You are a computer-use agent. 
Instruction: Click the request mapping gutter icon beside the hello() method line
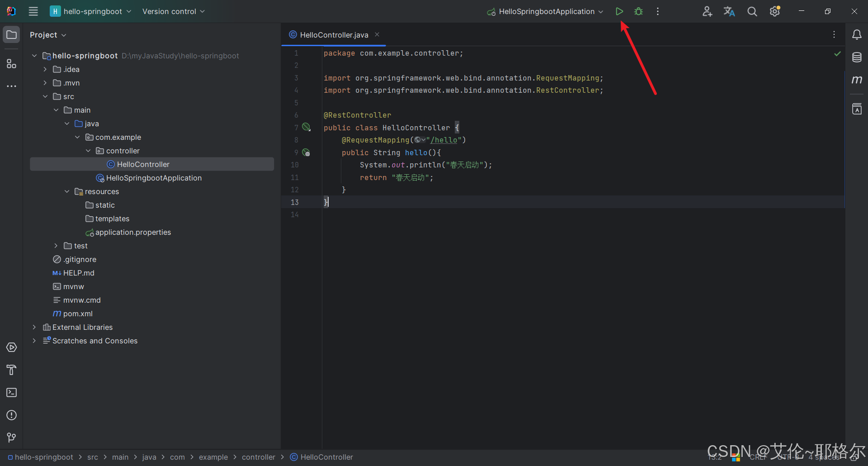[x=306, y=152]
